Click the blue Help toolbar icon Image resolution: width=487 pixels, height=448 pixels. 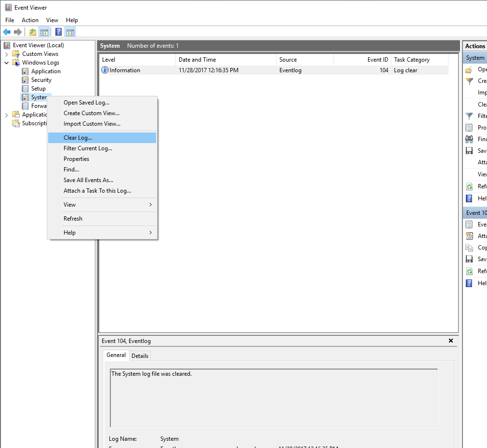(58, 32)
